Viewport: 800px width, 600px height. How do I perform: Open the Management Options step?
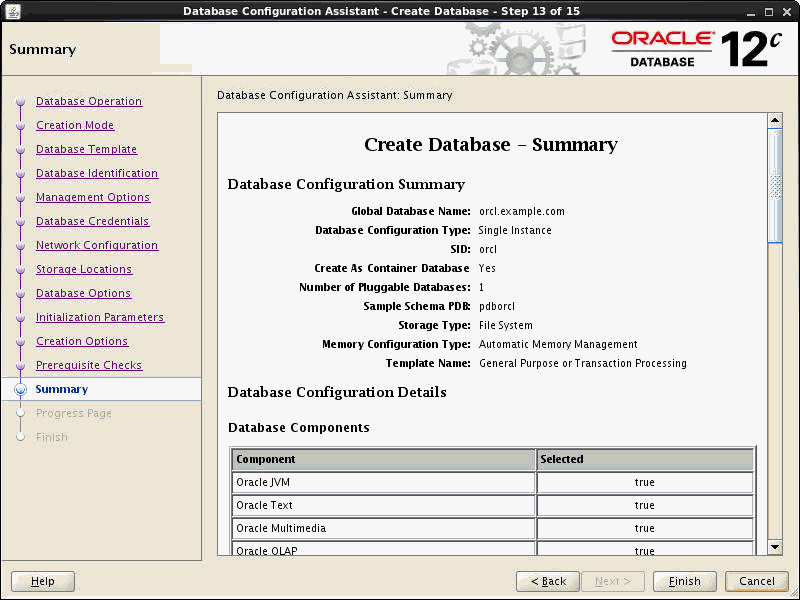click(x=93, y=197)
